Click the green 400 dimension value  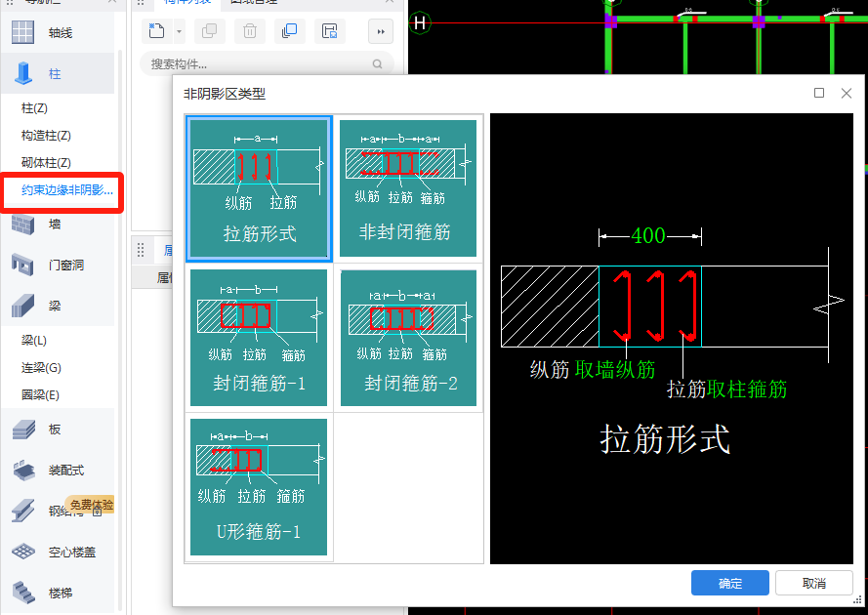648,236
